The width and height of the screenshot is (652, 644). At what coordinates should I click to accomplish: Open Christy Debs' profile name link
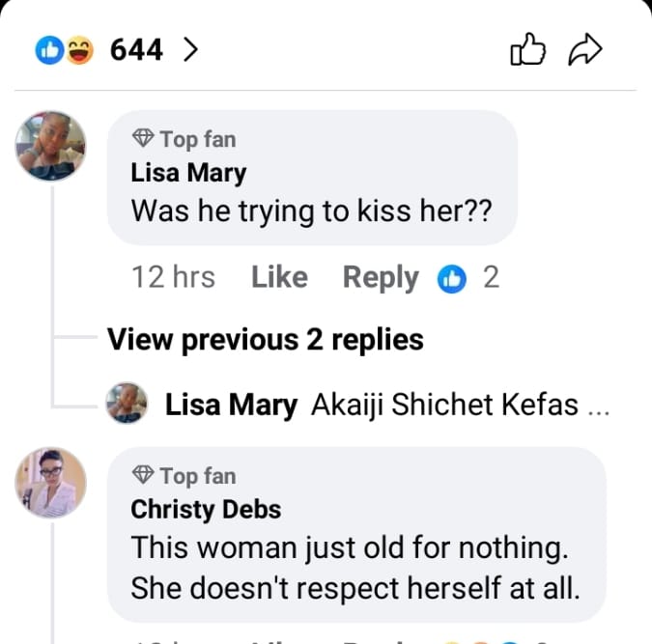[206, 509]
